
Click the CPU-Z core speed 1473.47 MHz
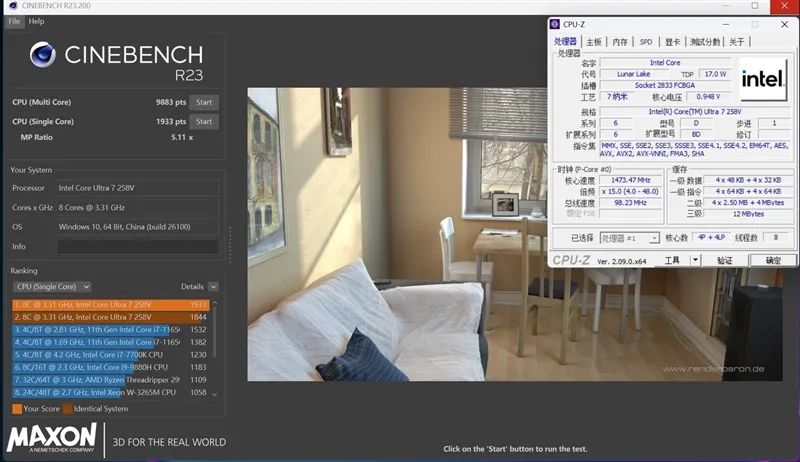[x=631, y=181]
